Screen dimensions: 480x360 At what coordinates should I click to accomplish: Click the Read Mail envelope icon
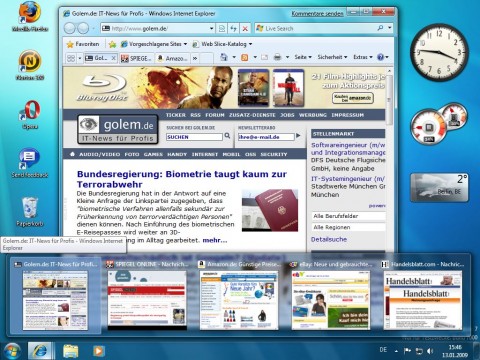coord(264,57)
